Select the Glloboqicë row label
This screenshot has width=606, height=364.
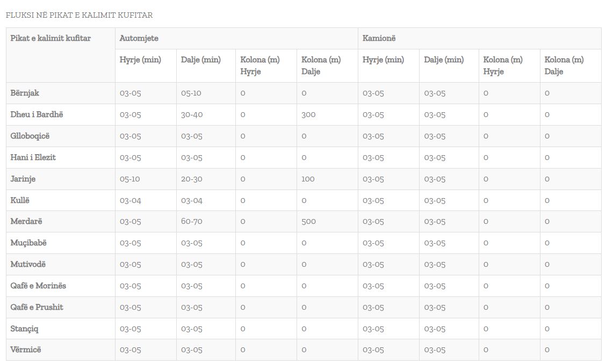tap(30, 136)
